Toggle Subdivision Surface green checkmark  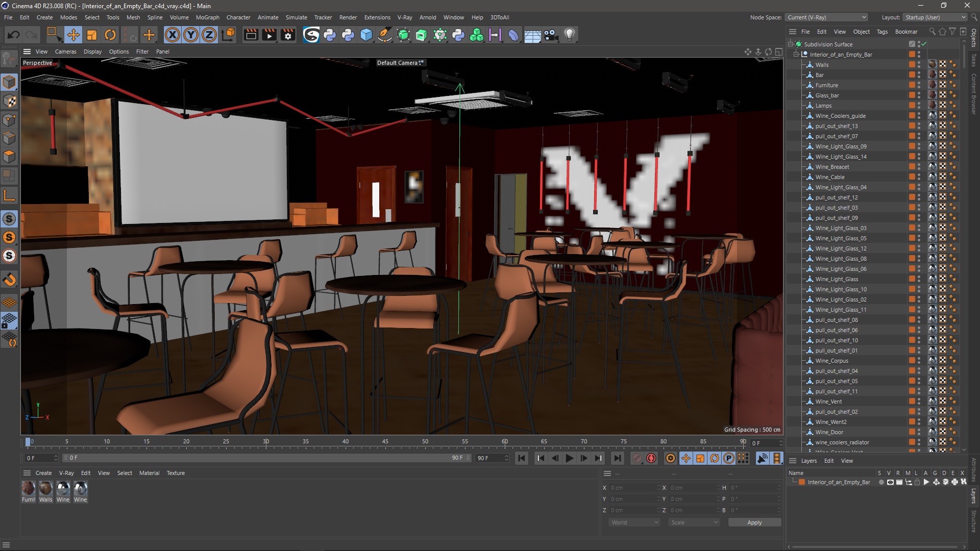click(x=924, y=44)
